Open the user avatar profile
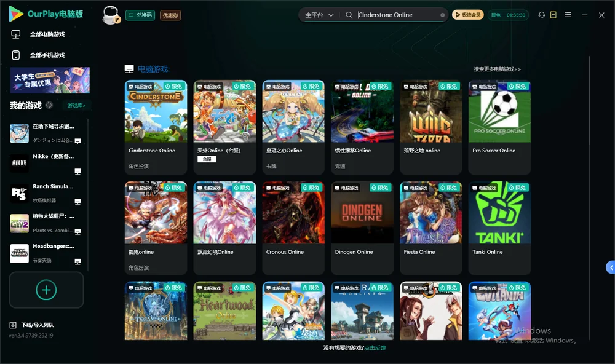The height and width of the screenshot is (364, 615). (111, 15)
